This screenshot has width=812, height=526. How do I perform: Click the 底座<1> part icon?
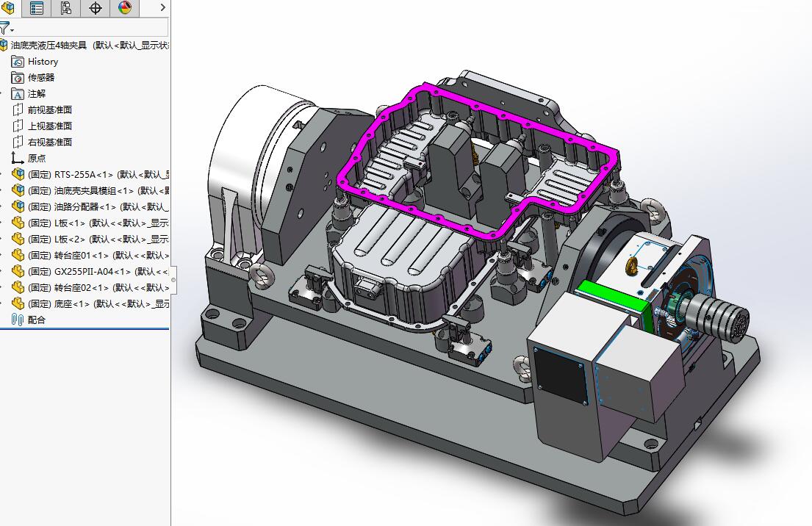18,303
